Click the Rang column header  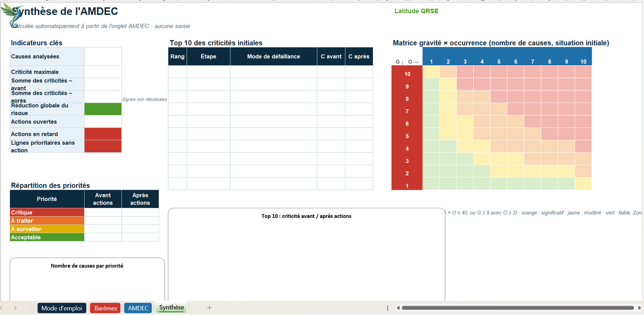click(178, 56)
